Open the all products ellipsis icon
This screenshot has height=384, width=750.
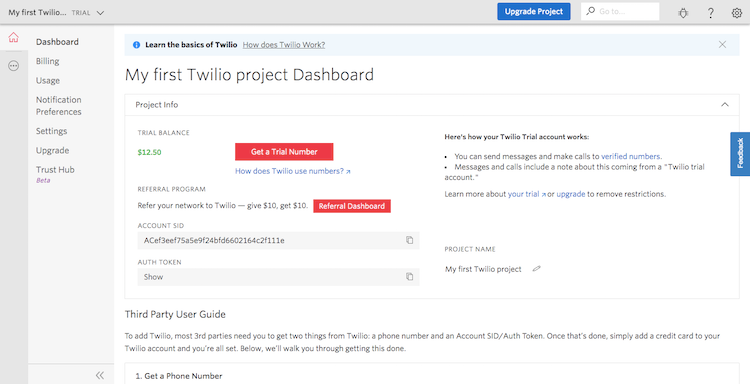coord(13,66)
